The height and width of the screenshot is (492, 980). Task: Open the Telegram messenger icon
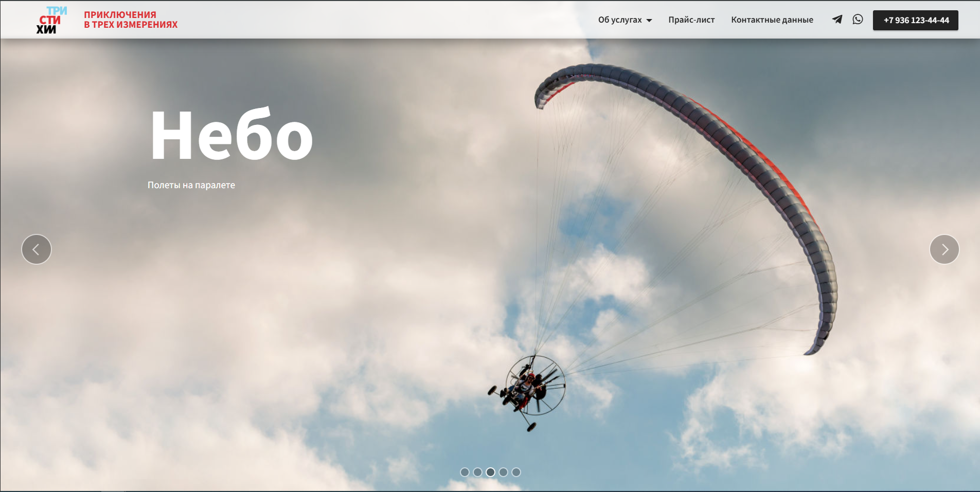click(x=838, y=20)
